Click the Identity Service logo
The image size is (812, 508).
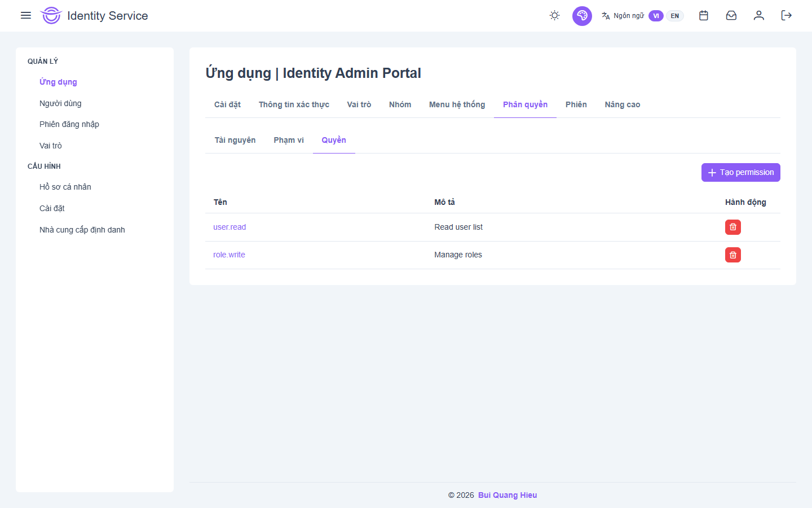coord(51,16)
